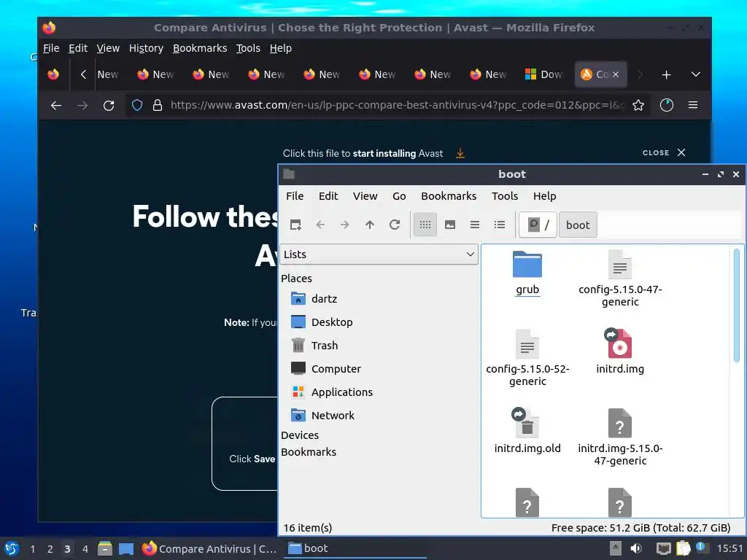Open the file manager Bookmarks menu
Image resolution: width=747 pixels, height=560 pixels.
[x=449, y=196]
